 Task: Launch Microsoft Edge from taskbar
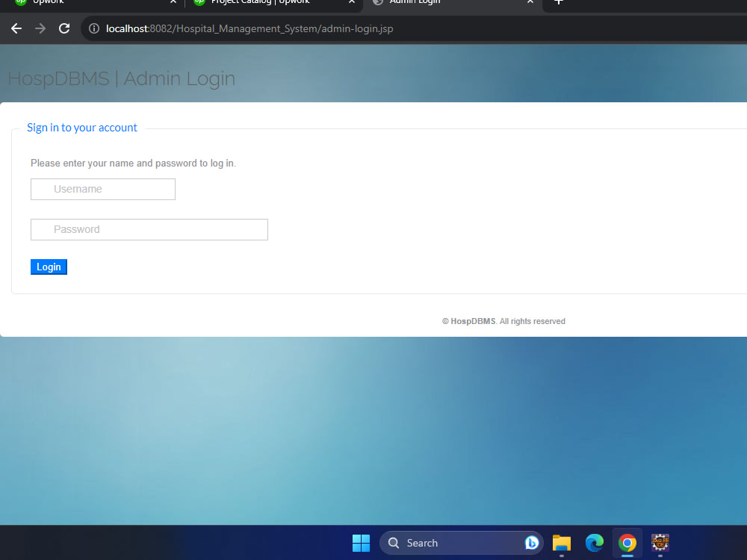point(595,543)
